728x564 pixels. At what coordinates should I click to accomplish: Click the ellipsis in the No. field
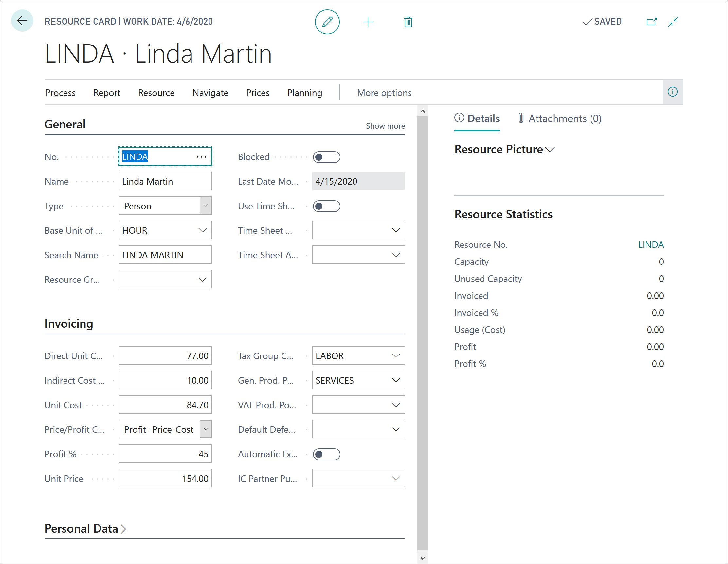pos(202,157)
